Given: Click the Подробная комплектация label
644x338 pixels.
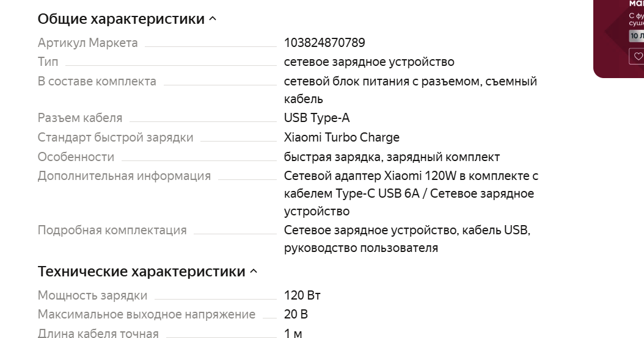Looking at the screenshot, I should (x=112, y=230).
